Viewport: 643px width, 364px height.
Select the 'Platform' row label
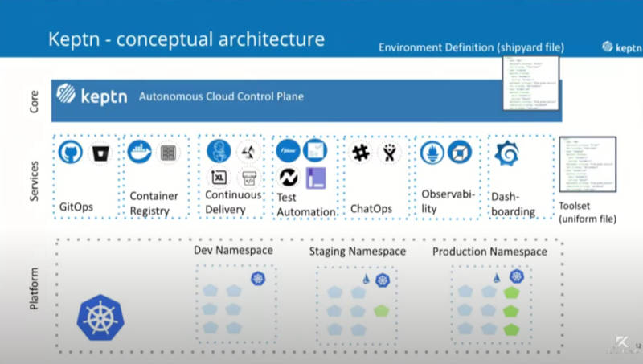coord(34,288)
